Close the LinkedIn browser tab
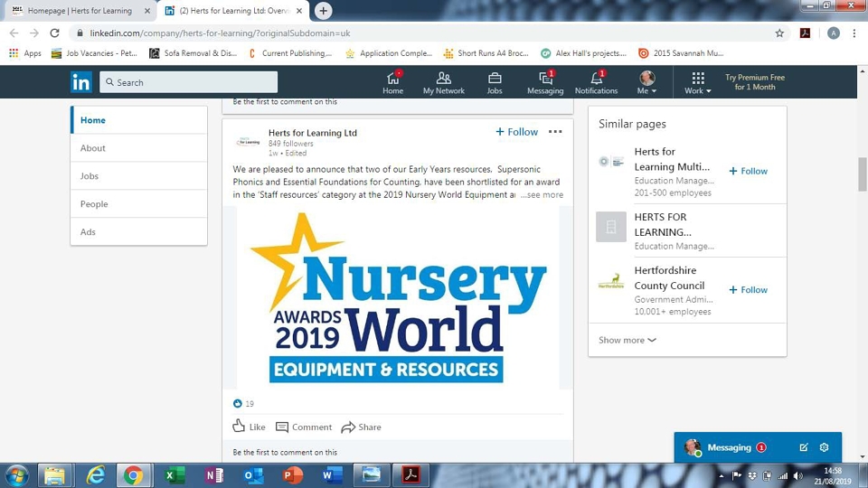The height and width of the screenshot is (488, 868). [299, 11]
